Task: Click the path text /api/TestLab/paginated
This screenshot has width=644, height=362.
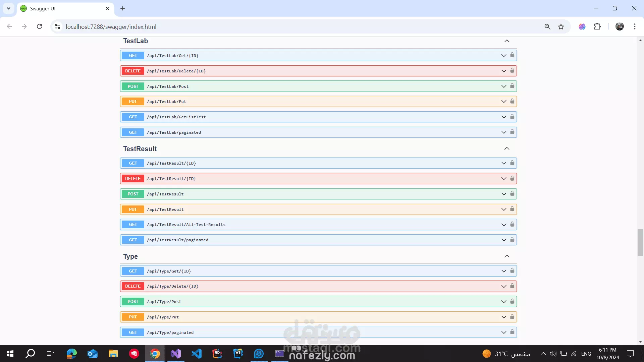Action: point(174,132)
